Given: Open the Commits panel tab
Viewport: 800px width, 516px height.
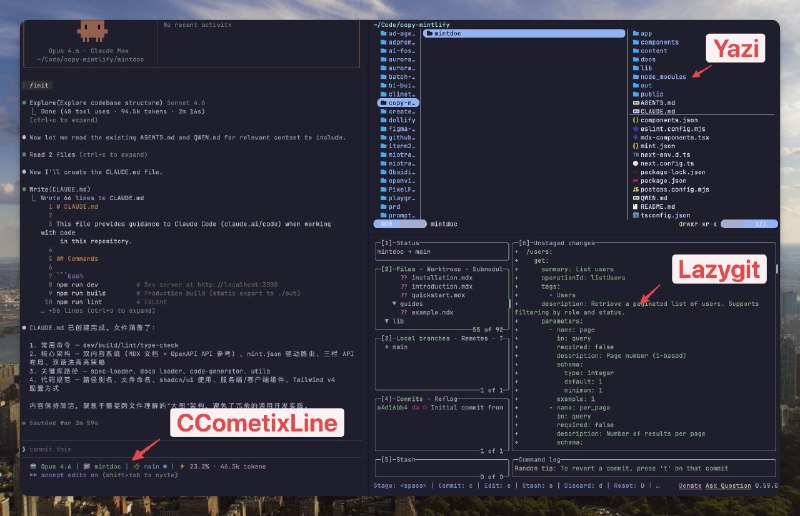Looking at the screenshot, I should click(x=401, y=398).
